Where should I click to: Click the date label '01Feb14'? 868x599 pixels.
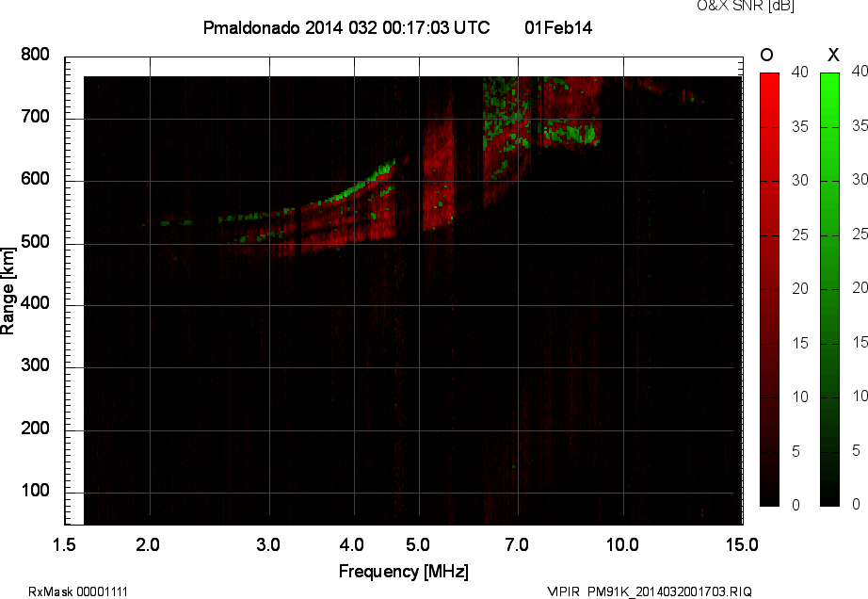click(x=558, y=27)
